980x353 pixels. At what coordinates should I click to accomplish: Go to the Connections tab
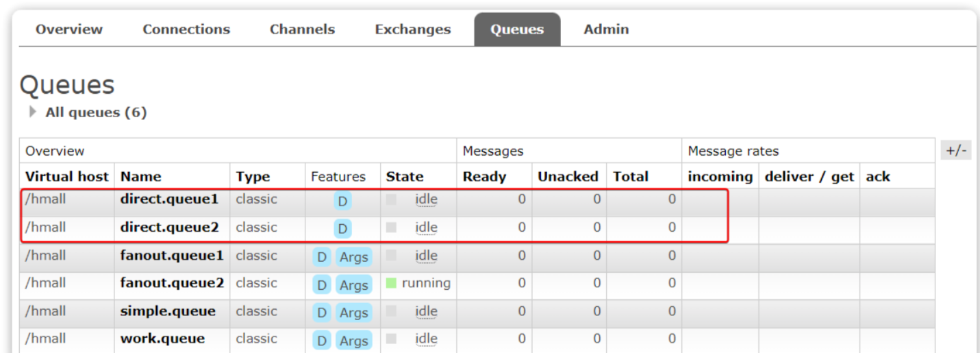click(186, 29)
